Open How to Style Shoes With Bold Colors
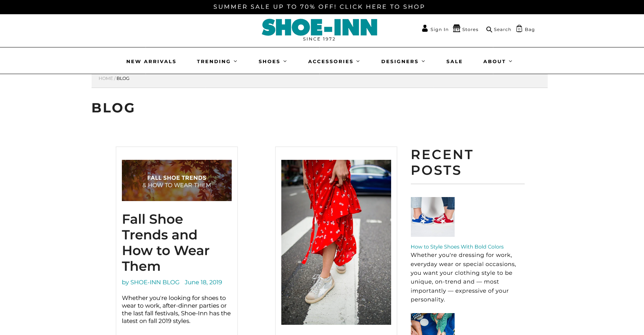Image resolution: width=644 pixels, height=335 pixels. (457, 247)
